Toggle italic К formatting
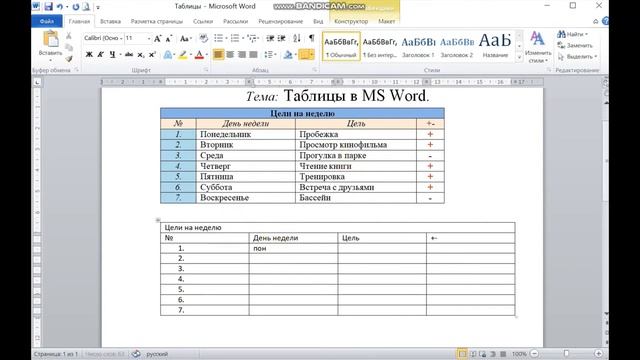640x360 pixels. [x=100, y=54]
